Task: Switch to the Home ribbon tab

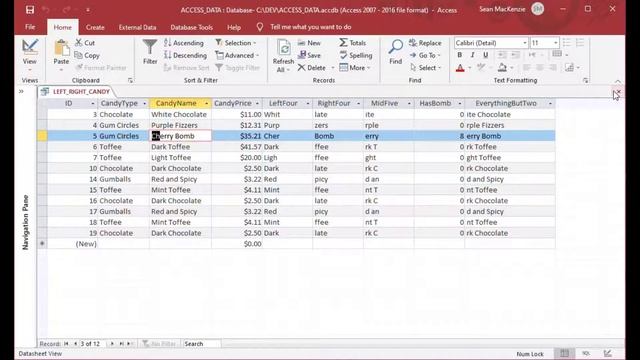Action: 62,27
